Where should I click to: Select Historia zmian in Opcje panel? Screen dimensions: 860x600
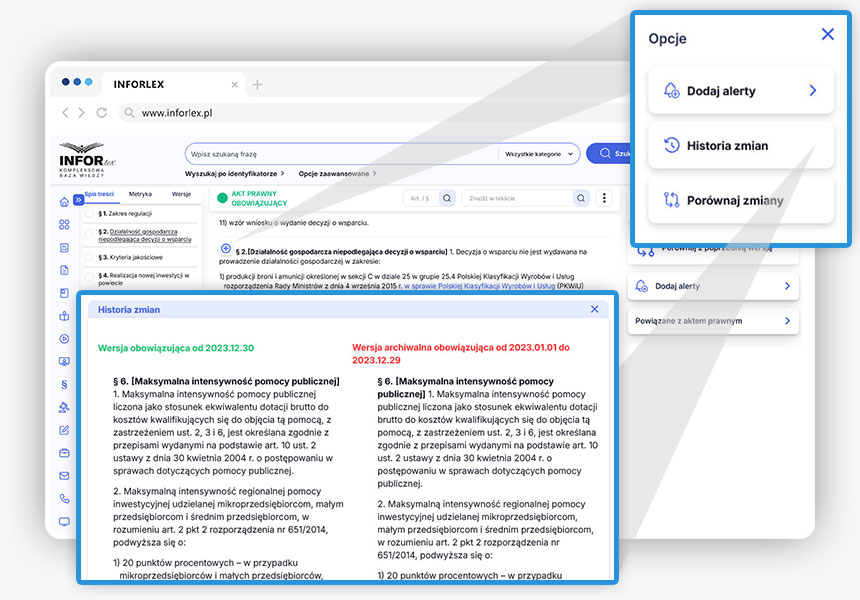coord(740,146)
